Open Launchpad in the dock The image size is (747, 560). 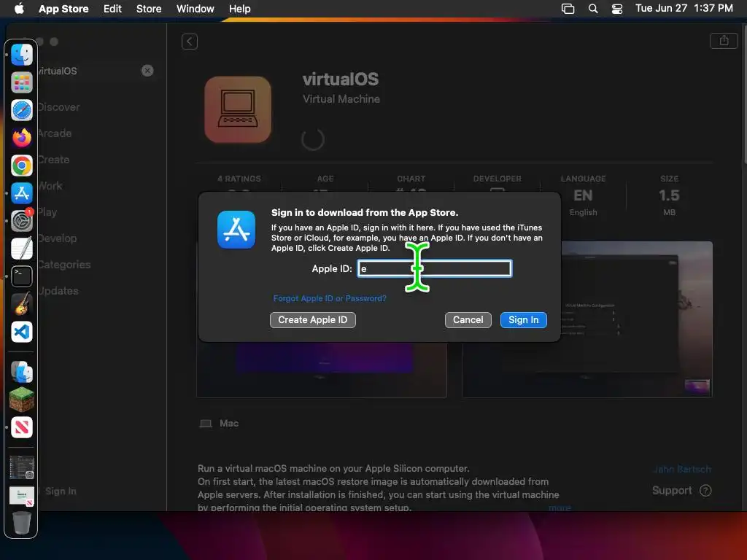[22, 82]
